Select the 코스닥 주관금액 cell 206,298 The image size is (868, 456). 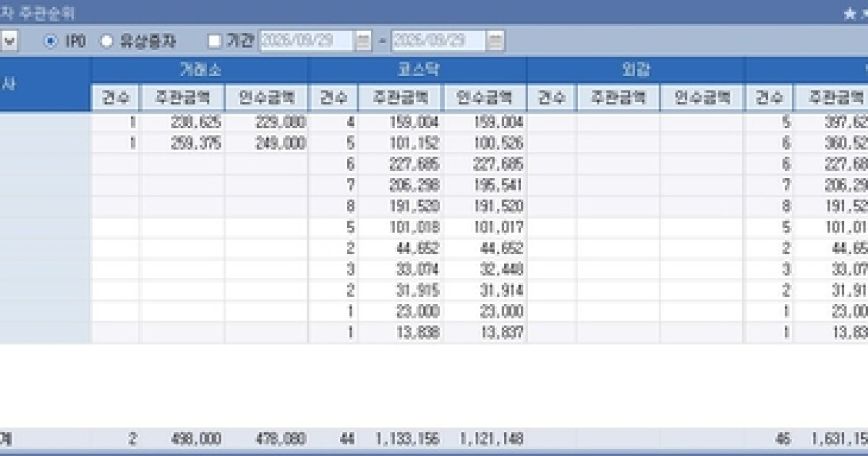coord(401,185)
